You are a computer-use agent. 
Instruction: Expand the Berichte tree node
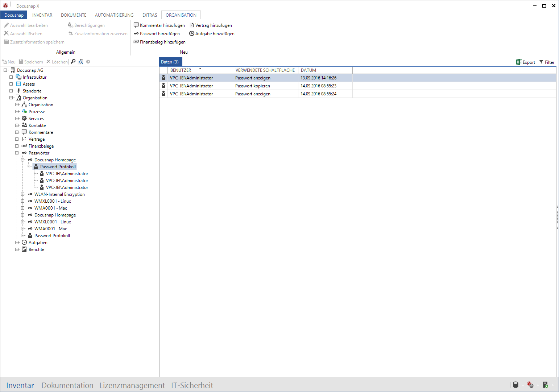click(x=17, y=249)
